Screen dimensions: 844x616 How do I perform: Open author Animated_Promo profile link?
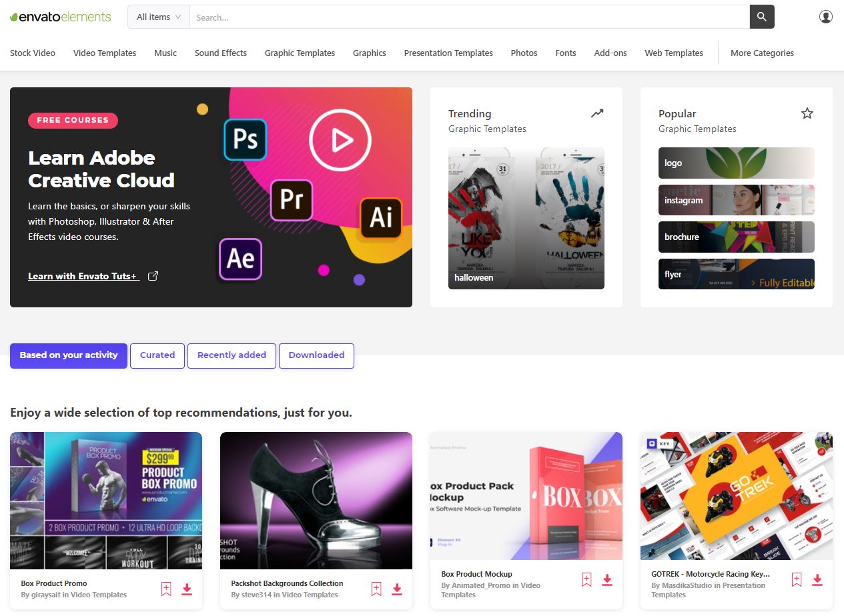point(480,585)
